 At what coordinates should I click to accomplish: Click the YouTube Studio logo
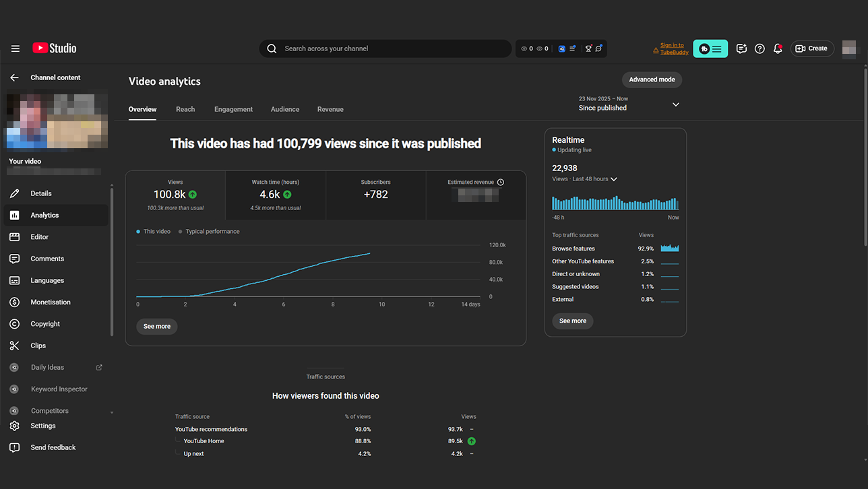[55, 48]
